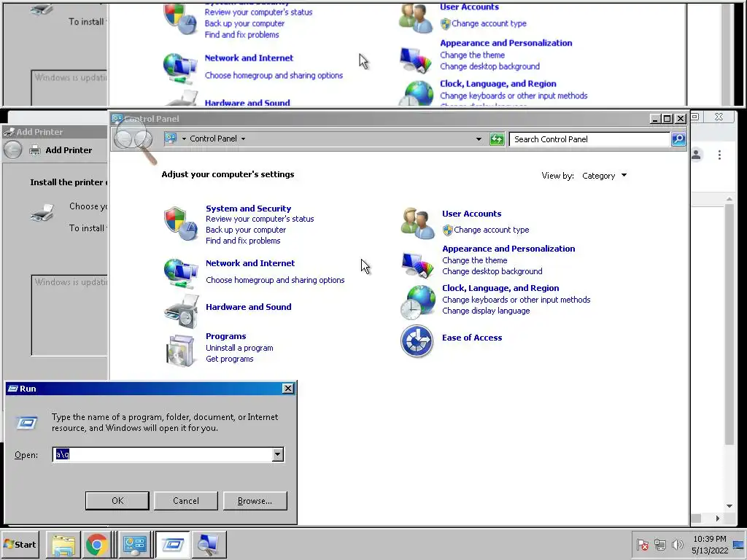Viewport: 747px width, 560px height.
Task: Click the network tray icon
Action: point(659,544)
